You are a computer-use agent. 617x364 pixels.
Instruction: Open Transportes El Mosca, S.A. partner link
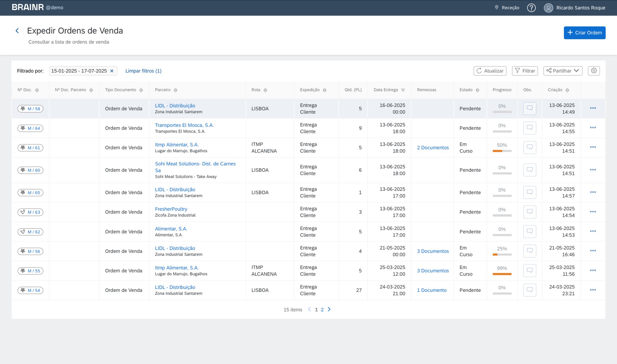click(184, 125)
